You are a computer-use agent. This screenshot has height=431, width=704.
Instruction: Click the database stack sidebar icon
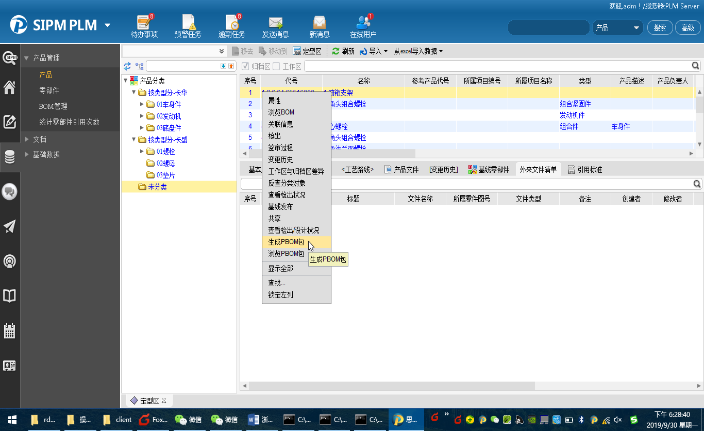coord(10,156)
